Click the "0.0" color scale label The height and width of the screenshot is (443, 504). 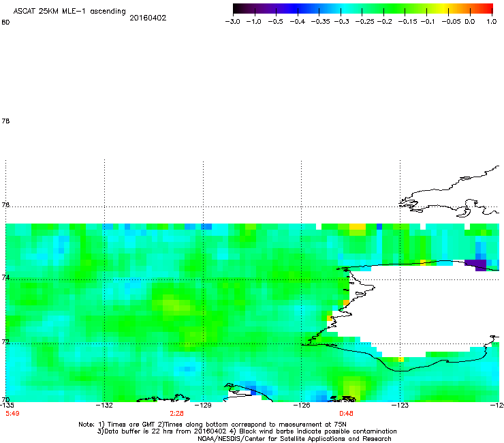pyautogui.click(x=470, y=22)
